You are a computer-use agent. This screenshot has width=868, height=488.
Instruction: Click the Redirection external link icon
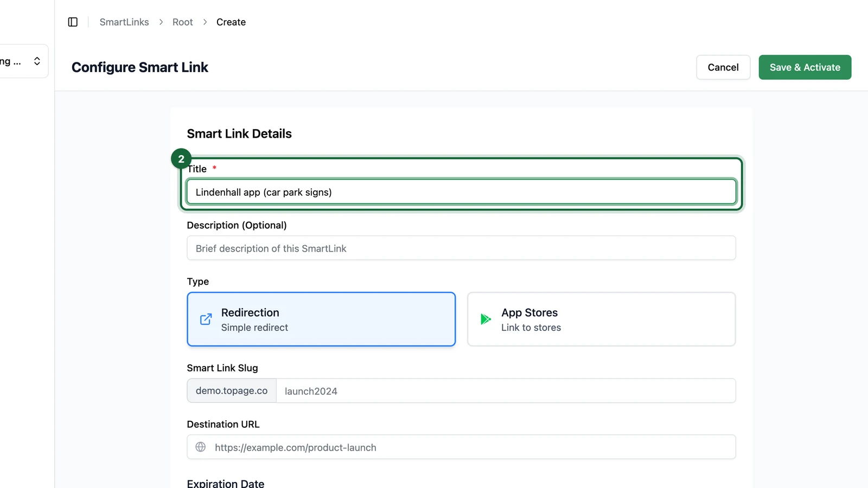coord(206,319)
